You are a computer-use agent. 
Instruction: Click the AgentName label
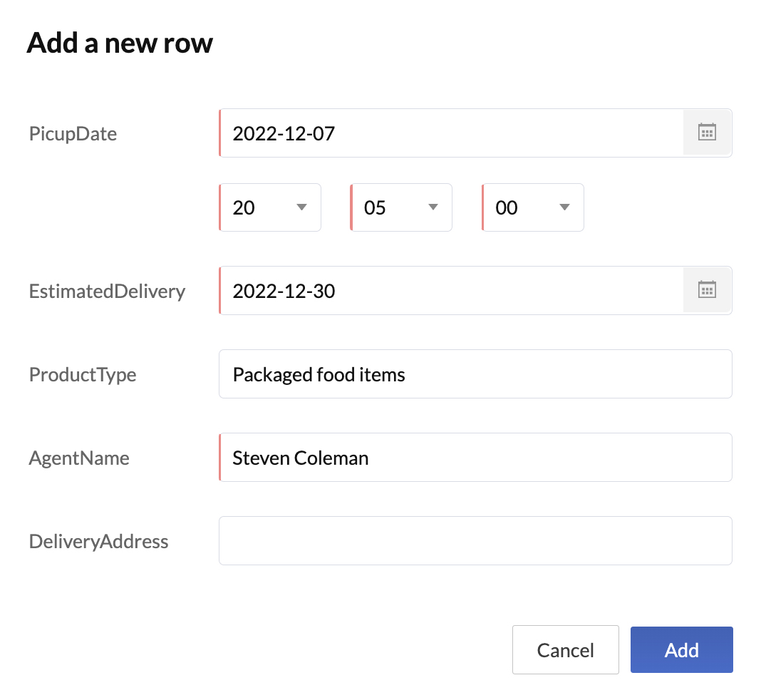coord(79,458)
